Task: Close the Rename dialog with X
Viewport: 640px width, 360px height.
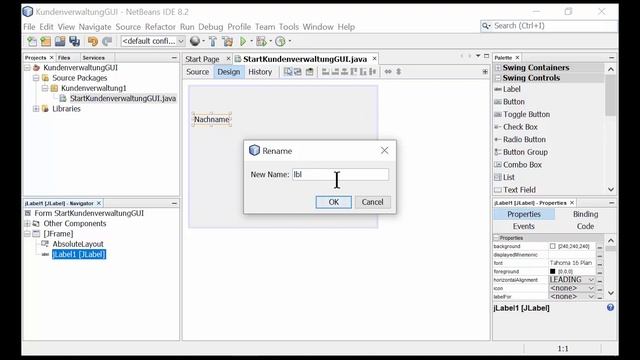Action: coord(384,151)
